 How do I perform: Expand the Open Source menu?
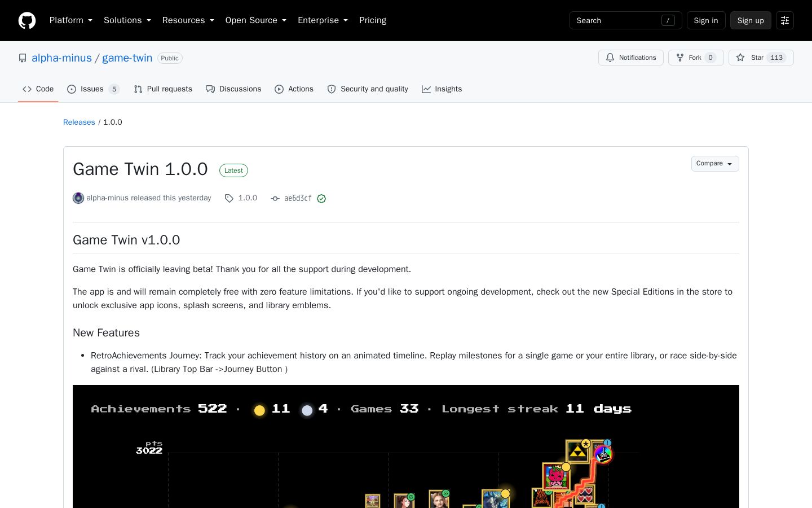point(256,20)
